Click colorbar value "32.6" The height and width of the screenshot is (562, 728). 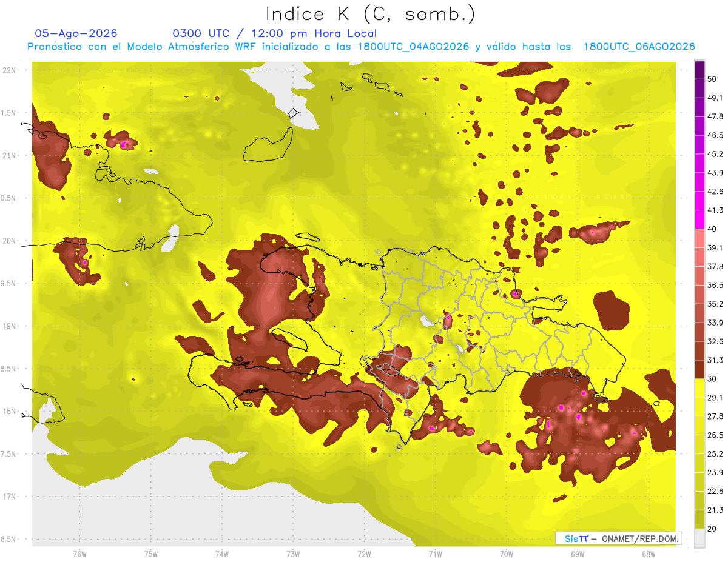tap(715, 341)
